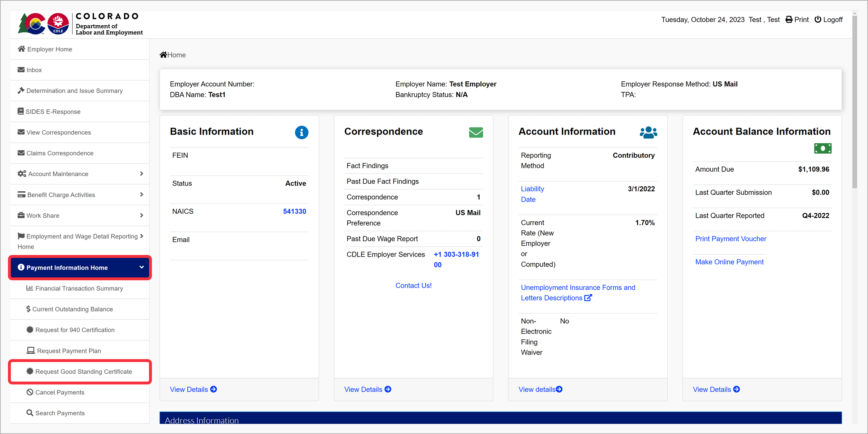
Task: Click the people group icon in Account Information
Action: tap(648, 132)
